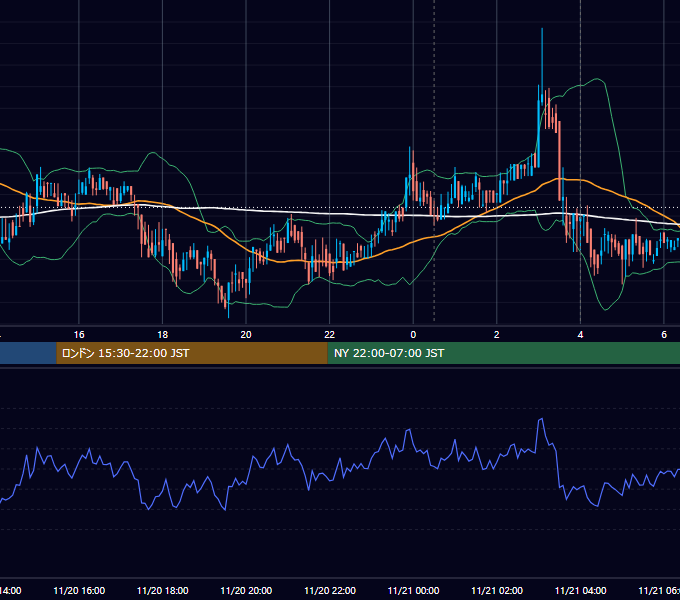Click date label 11/21 04:00
The image size is (680, 600).
[580, 590]
